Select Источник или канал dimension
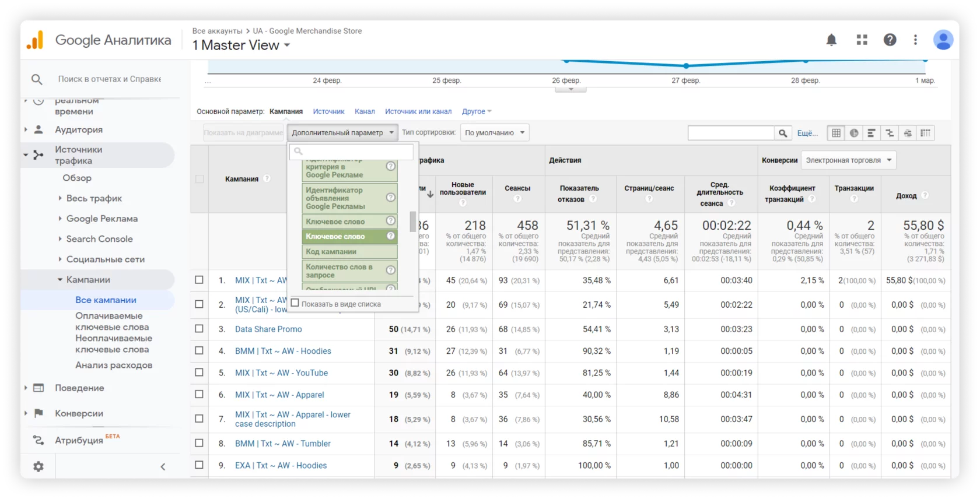The height and width of the screenshot is (499, 980). (418, 111)
